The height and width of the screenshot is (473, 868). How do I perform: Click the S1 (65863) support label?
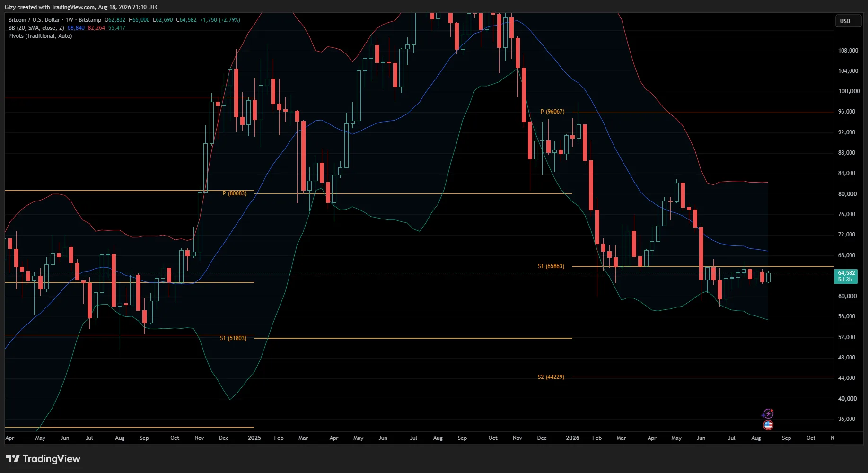[x=551, y=266]
